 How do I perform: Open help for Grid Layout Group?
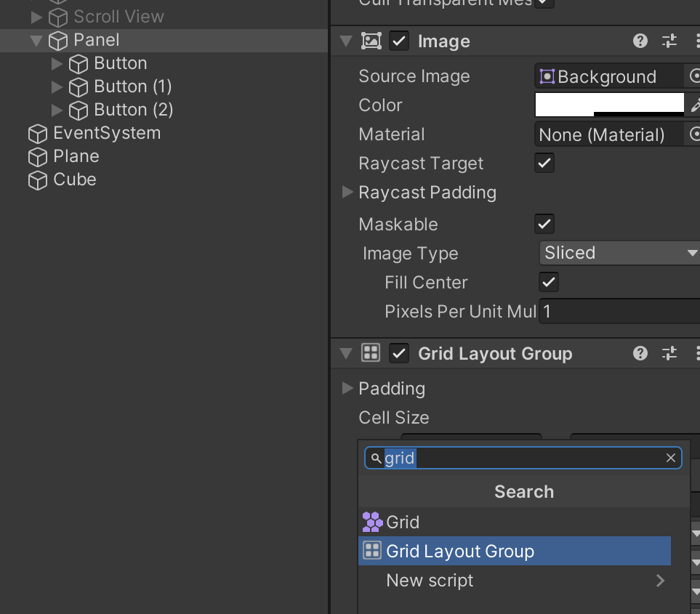pyautogui.click(x=640, y=354)
